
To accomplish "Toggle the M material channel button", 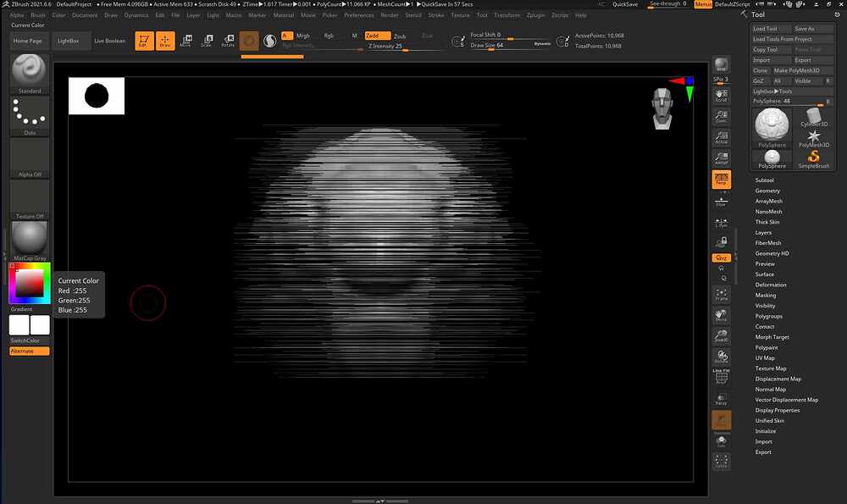I will pyautogui.click(x=354, y=36).
